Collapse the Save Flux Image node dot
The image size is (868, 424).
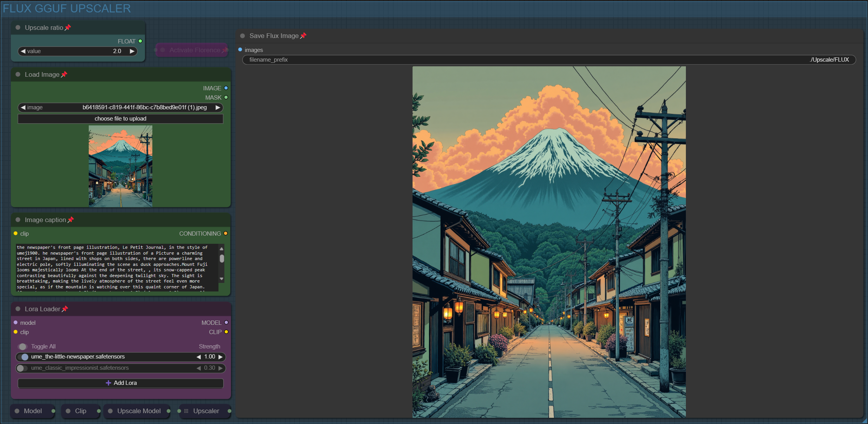click(x=243, y=36)
